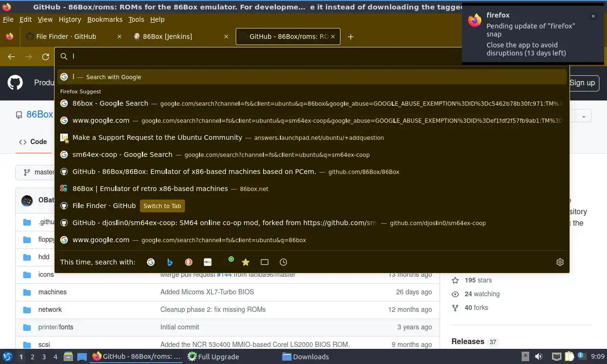Open the GitHub Octocat home logo
Image resolution: width=607 pixels, height=364 pixels.
pos(15,82)
